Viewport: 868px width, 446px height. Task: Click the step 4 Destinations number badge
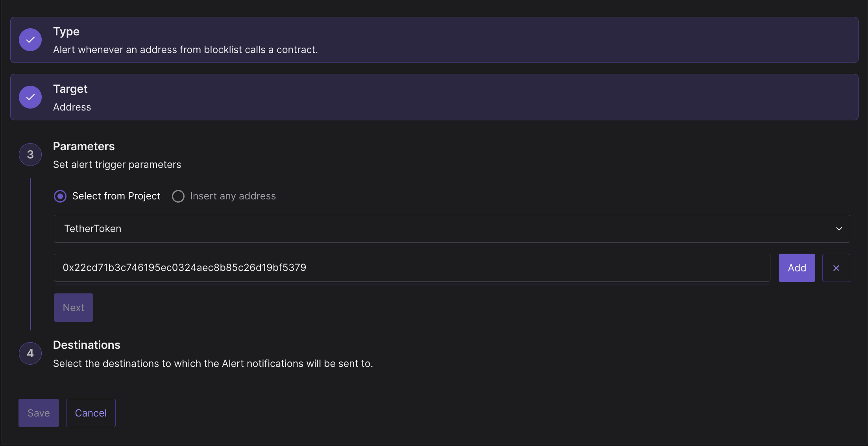coord(30,353)
